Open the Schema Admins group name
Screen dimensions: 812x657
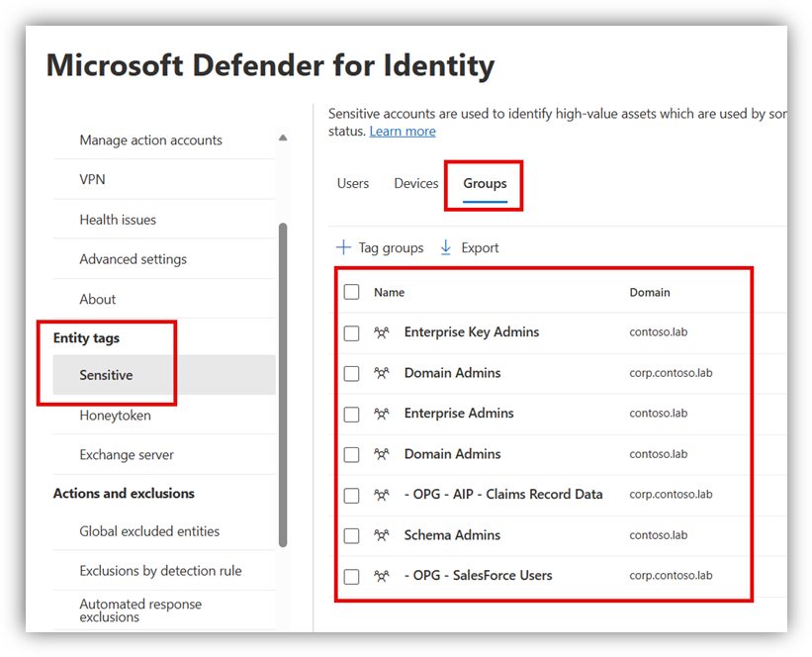pos(452,534)
